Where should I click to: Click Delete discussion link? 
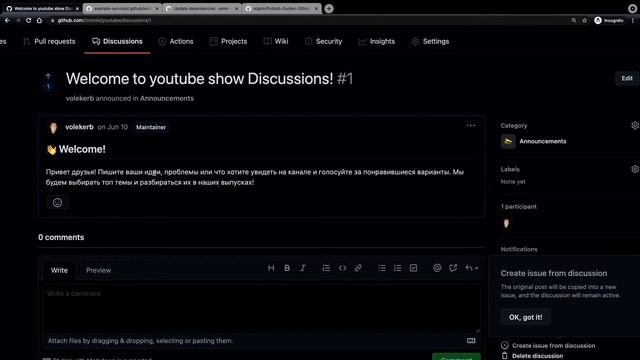(532, 356)
